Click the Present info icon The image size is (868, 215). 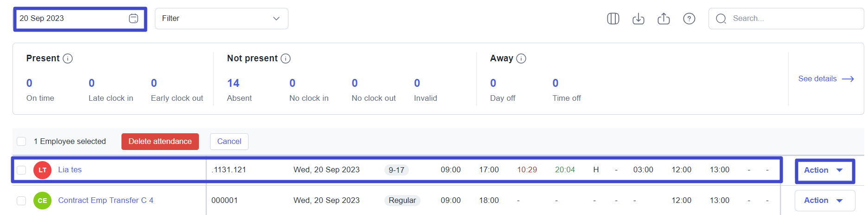pos(68,59)
